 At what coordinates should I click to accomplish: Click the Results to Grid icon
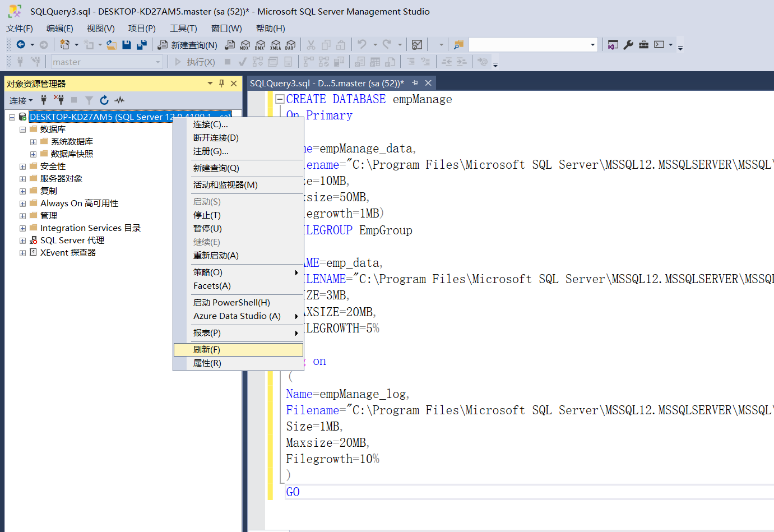point(375,62)
